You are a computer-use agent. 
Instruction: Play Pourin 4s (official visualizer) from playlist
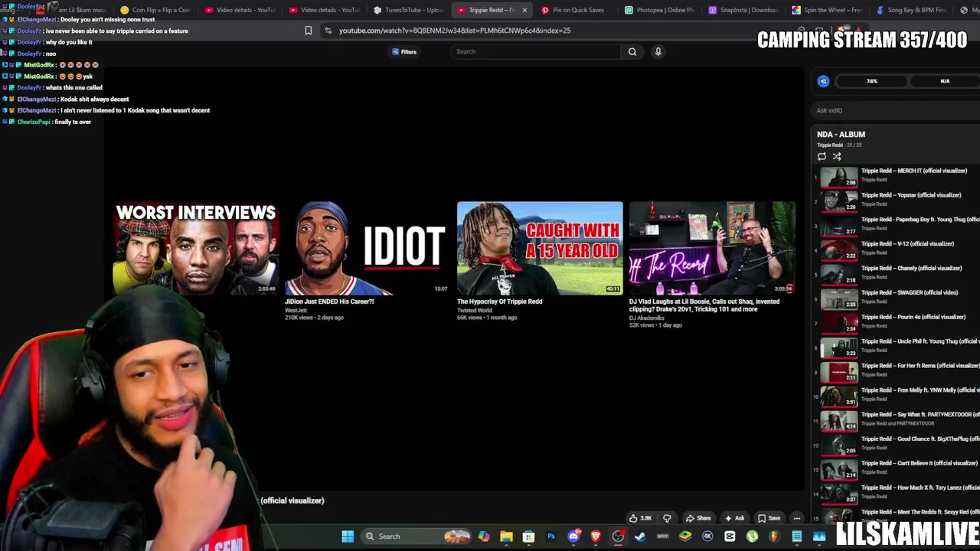897,324
